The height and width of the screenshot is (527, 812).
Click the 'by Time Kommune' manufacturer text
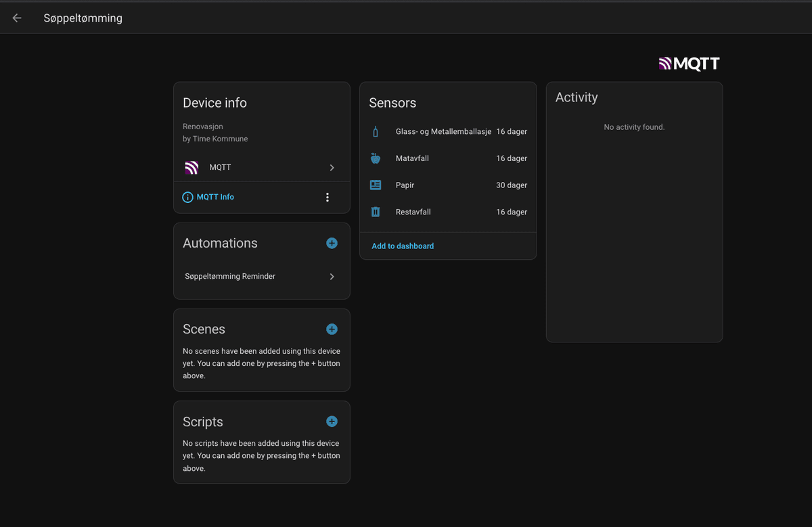click(x=215, y=139)
